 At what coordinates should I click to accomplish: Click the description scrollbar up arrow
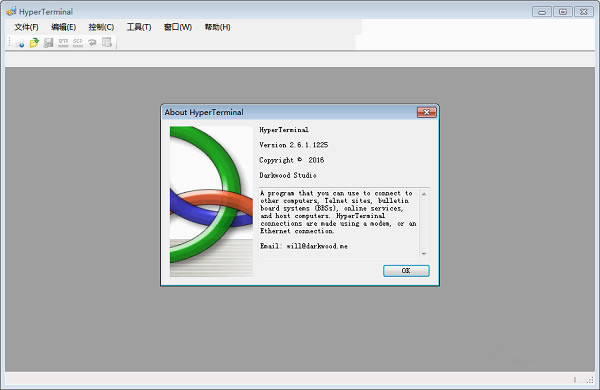(424, 194)
